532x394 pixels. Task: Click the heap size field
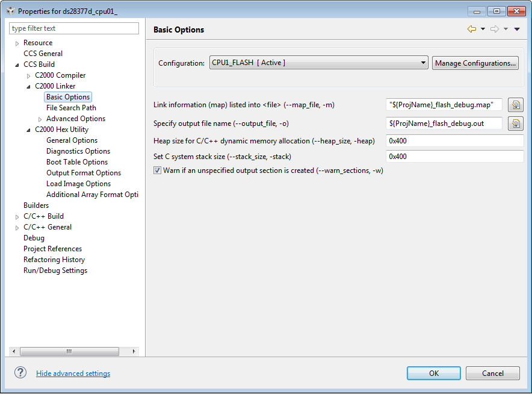(454, 141)
